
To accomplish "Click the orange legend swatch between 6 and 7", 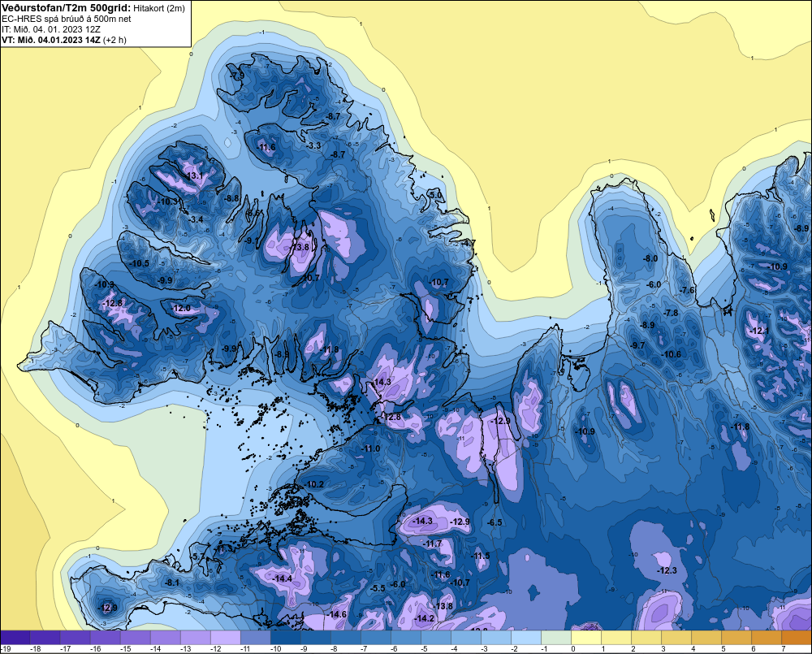I will click(767, 638).
